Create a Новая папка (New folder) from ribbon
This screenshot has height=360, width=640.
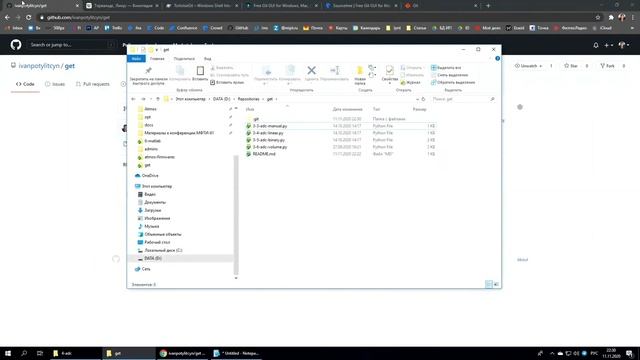(360, 75)
